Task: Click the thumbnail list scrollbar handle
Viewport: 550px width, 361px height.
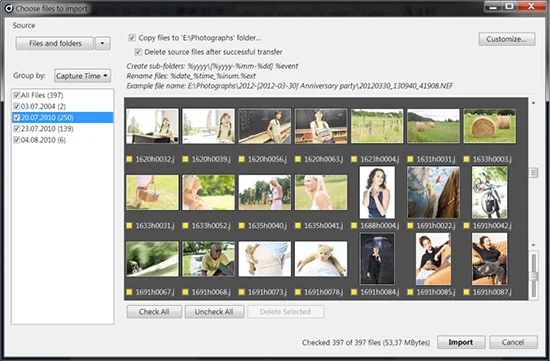Action: pyautogui.click(x=533, y=172)
